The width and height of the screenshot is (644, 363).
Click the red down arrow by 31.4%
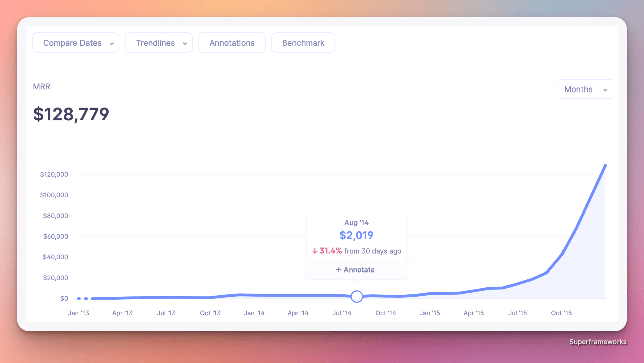(x=315, y=251)
